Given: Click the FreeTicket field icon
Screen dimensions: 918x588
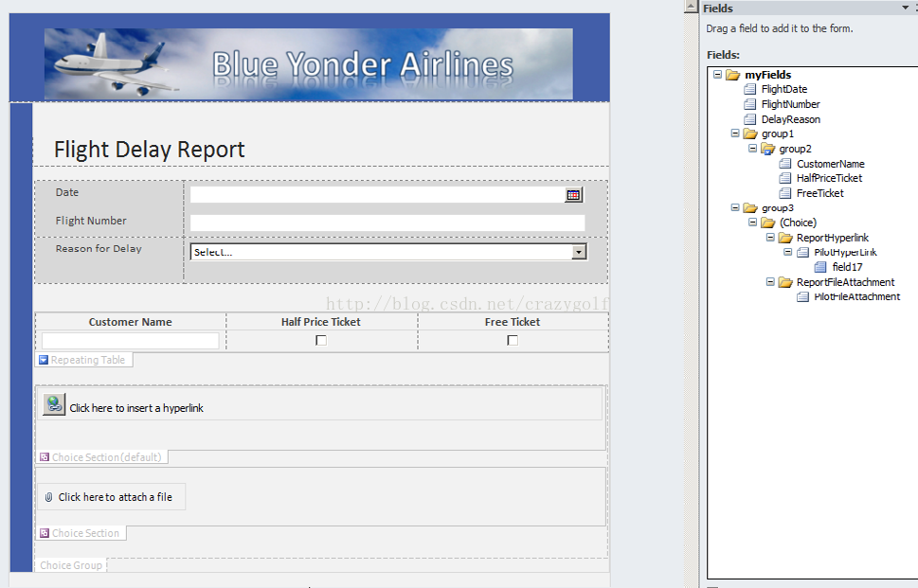Looking at the screenshot, I should click(785, 193).
